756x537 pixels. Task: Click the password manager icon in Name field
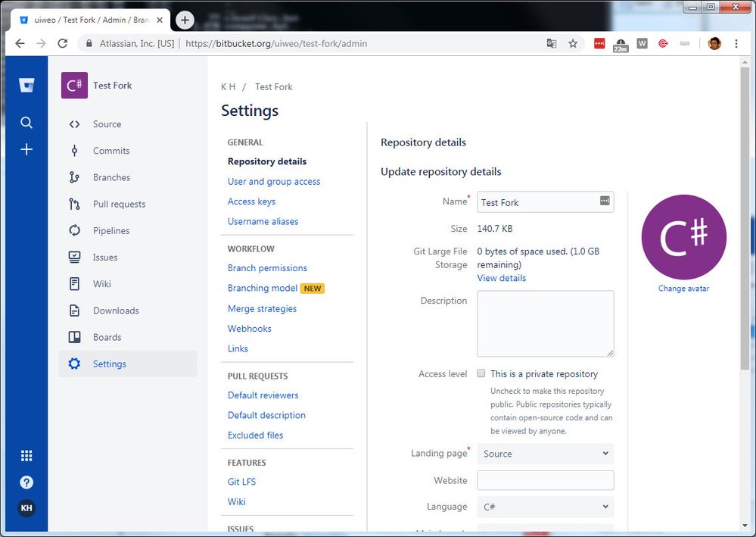pos(605,200)
